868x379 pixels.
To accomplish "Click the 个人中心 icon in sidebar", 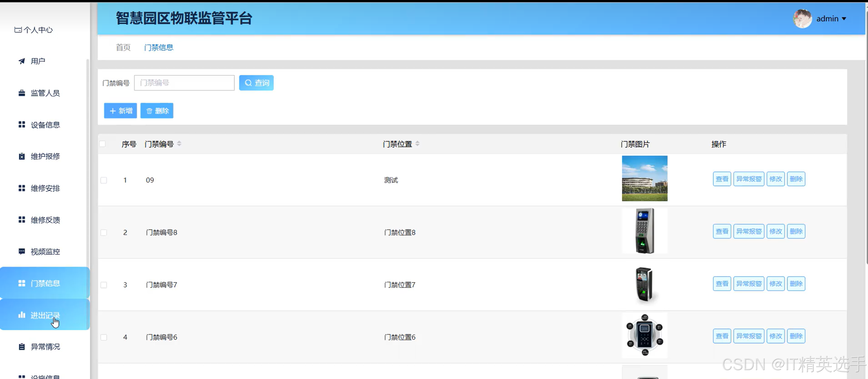I will (18, 30).
